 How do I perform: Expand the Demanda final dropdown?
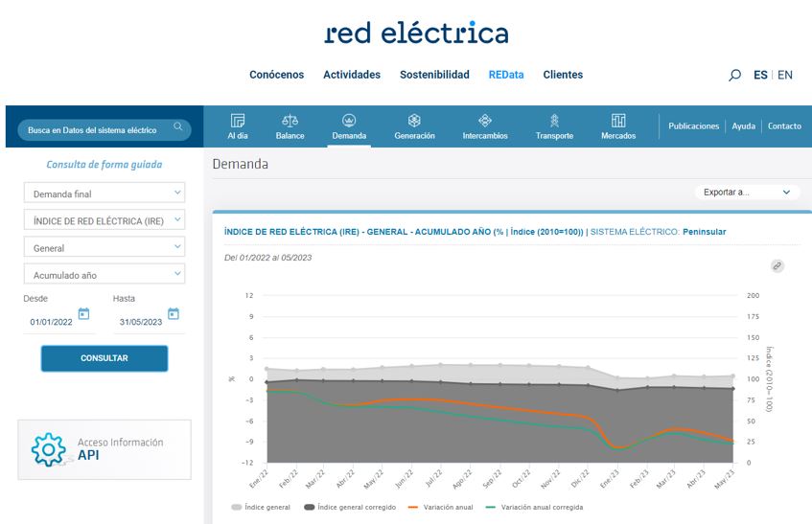(104, 193)
